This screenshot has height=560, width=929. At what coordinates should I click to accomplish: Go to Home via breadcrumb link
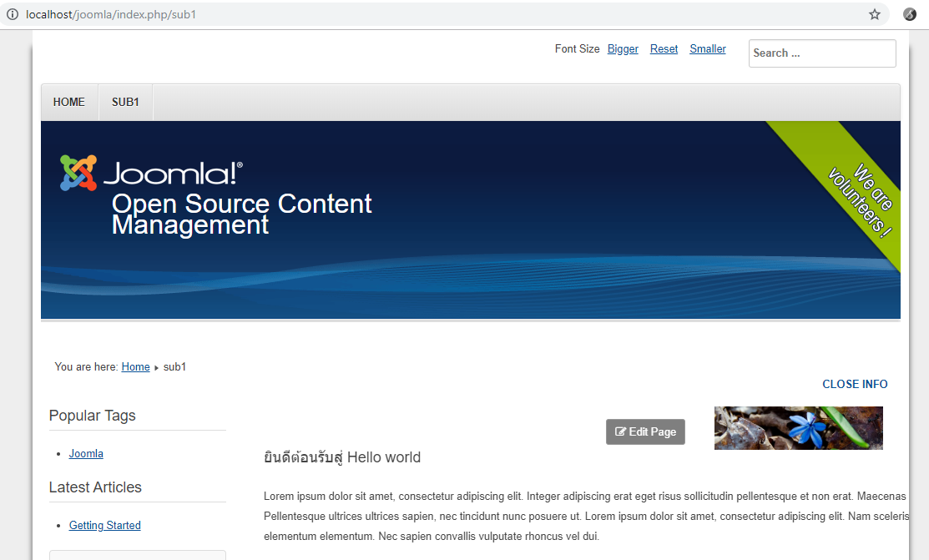point(135,367)
